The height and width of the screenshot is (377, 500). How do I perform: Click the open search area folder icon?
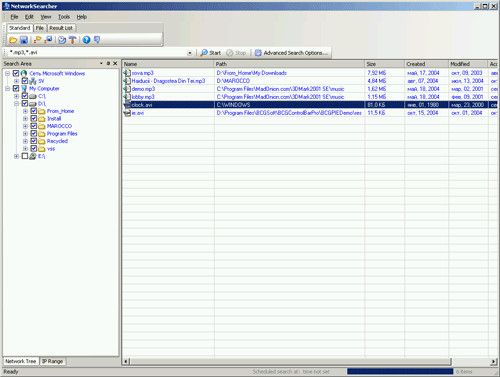point(38,40)
